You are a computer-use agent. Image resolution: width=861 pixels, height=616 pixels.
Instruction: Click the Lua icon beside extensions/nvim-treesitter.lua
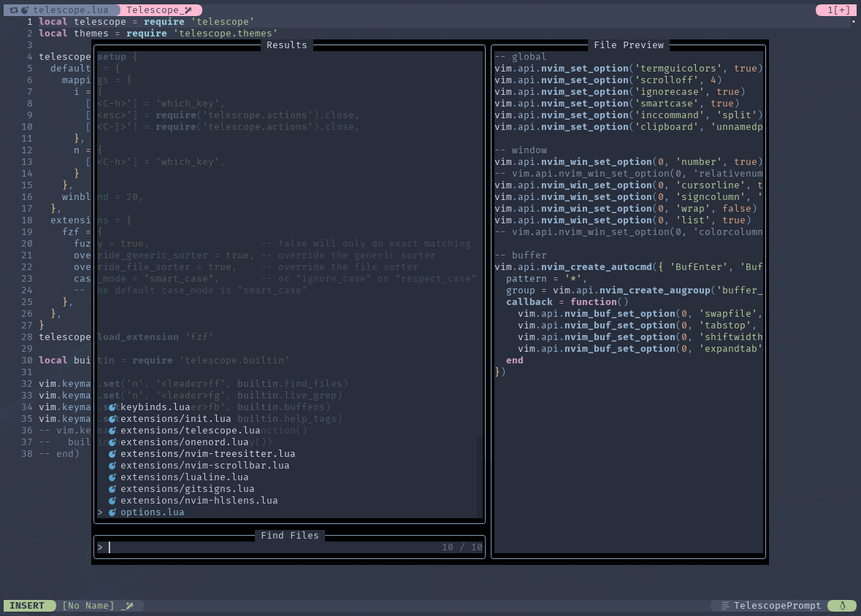[x=112, y=453]
